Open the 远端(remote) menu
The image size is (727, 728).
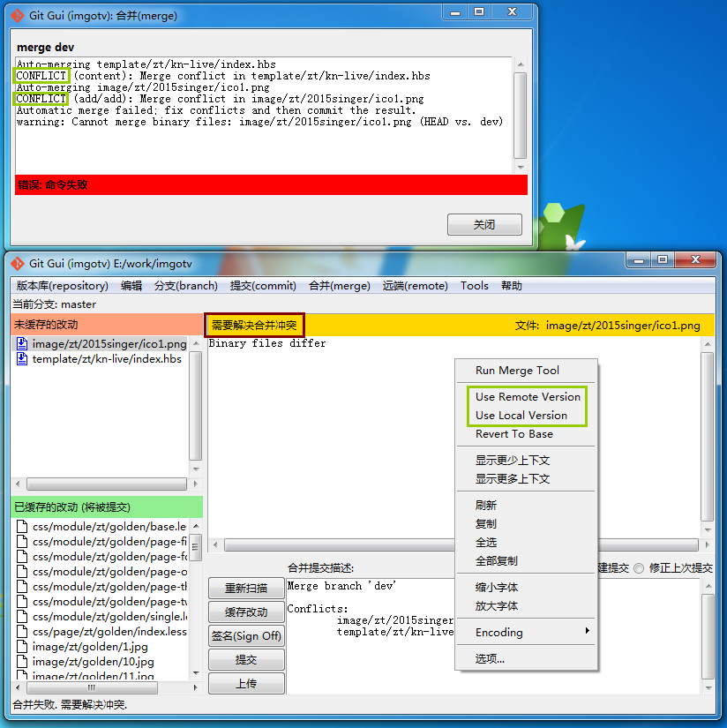click(415, 286)
